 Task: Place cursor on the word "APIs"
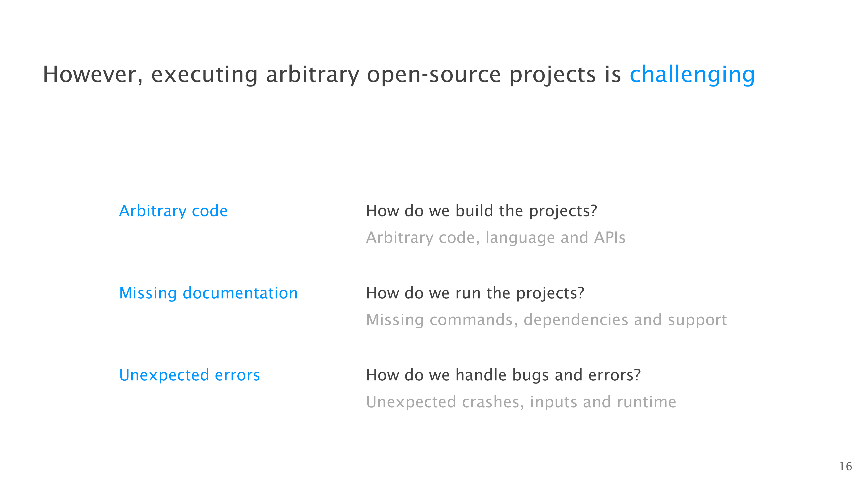click(610, 237)
